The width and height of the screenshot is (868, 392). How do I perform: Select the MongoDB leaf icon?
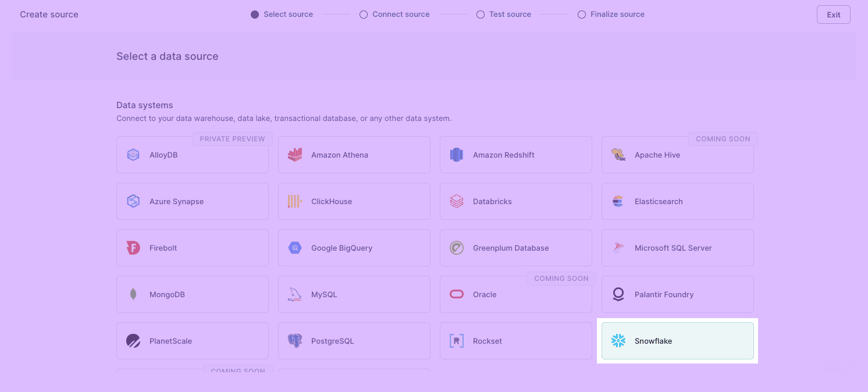point(133,294)
